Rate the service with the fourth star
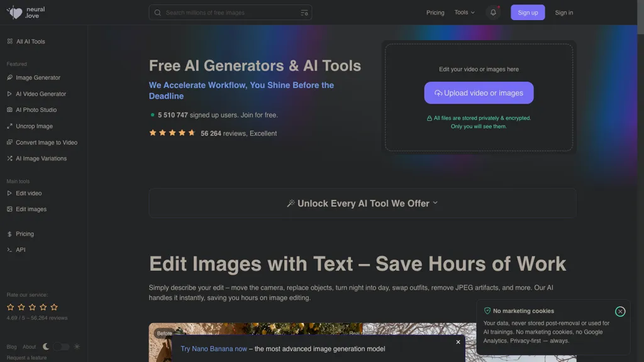Screen dimensions: 644x362 (x=43, y=307)
